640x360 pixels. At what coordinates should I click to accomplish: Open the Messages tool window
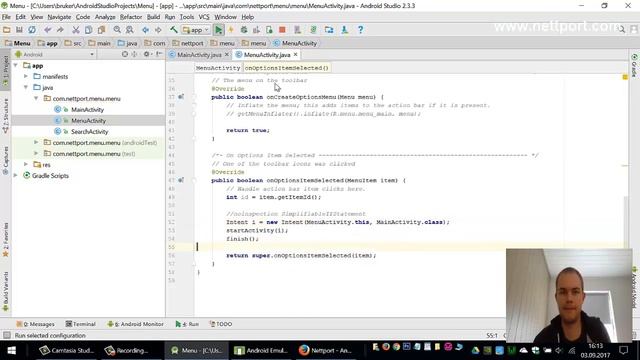[x=36, y=324]
